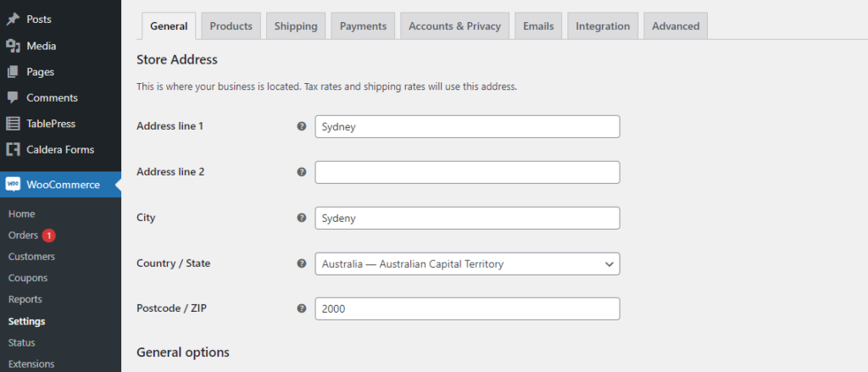
Task: Click the Store Address heading
Action: [177, 60]
